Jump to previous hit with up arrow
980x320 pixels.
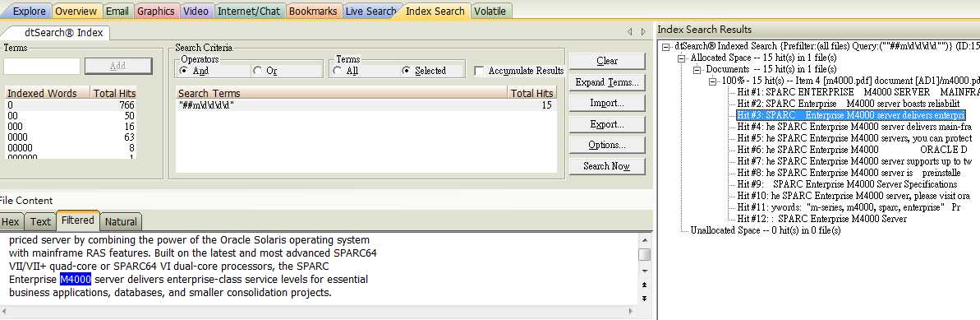pyautogui.click(x=644, y=285)
